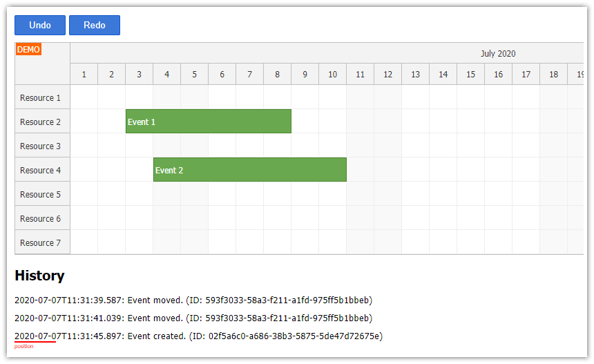
Task: Select the Event 2 bar
Action: tap(249, 170)
